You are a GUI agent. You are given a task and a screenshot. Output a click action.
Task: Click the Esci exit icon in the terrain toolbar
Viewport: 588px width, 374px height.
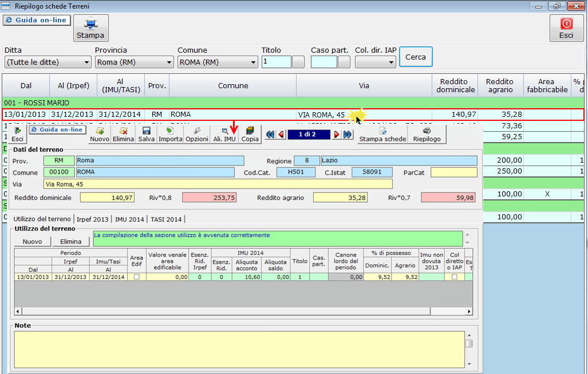(17, 134)
